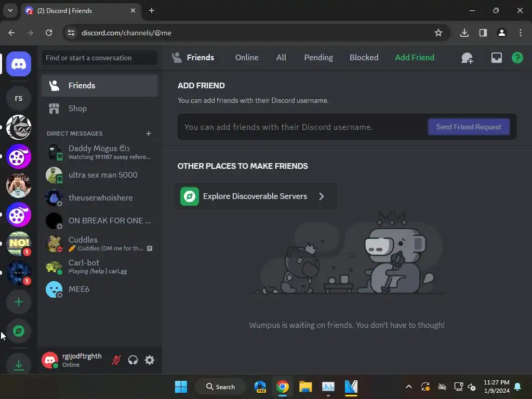Open DM with MEE6

[100, 289]
